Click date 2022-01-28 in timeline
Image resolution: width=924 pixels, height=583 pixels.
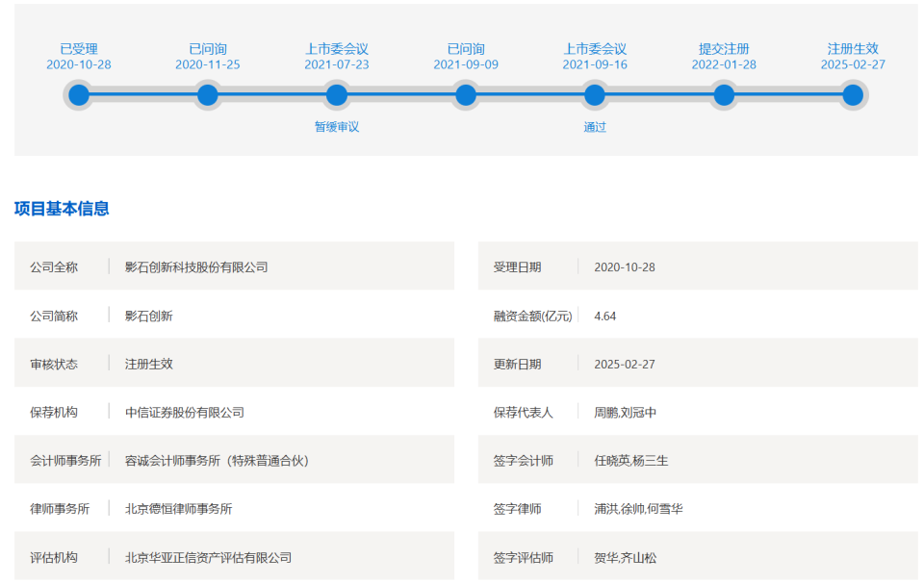(x=724, y=64)
